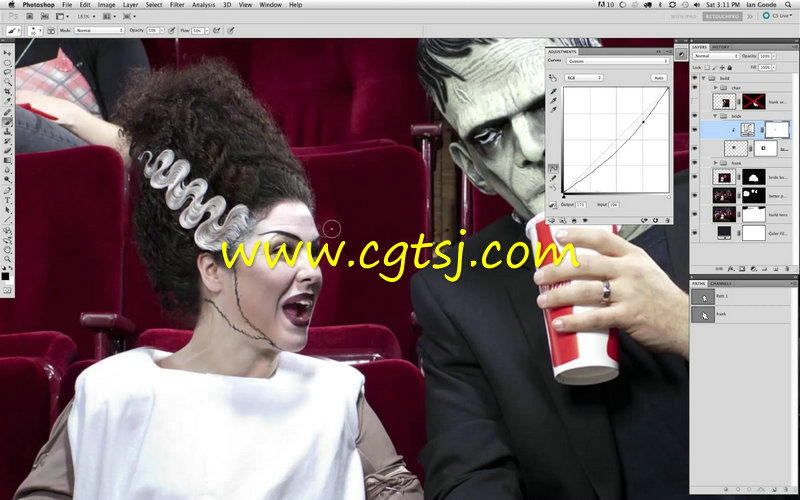Select the Quick Selection tool
This screenshot has width=800, height=500.
[x=7, y=82]
